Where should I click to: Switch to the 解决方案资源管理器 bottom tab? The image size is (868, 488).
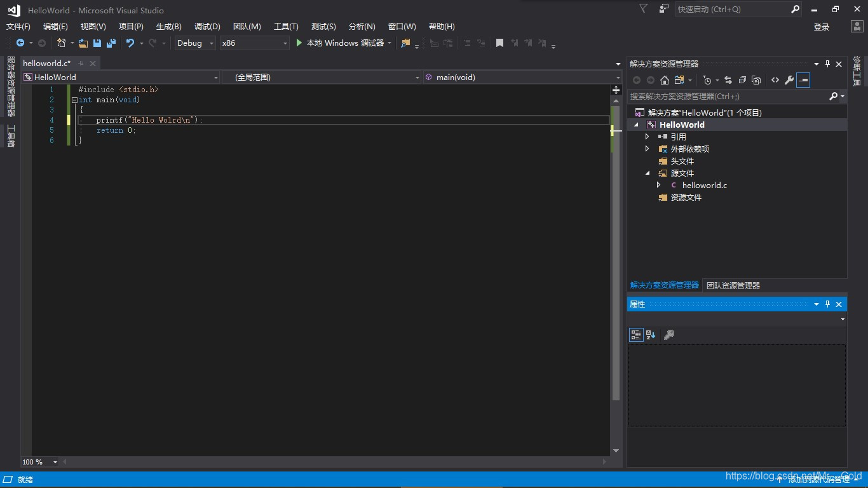pyautogui.click(x=665, y=285)
